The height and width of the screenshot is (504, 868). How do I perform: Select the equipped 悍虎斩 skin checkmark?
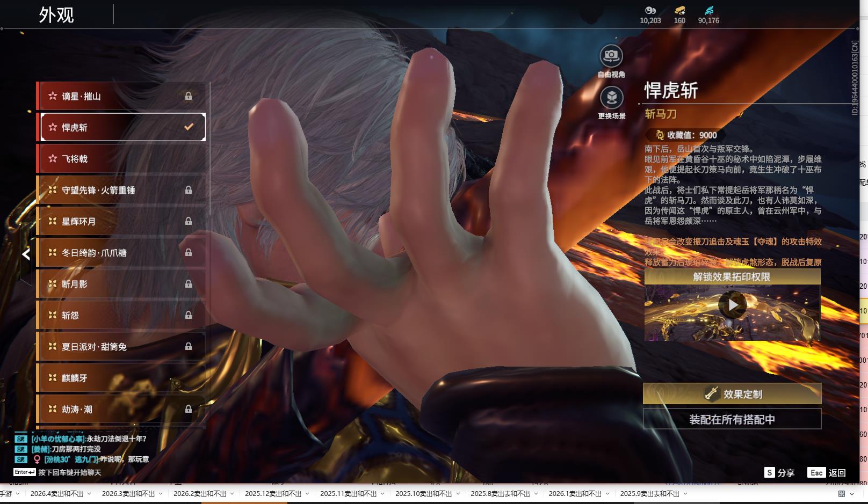coord(189,127)
